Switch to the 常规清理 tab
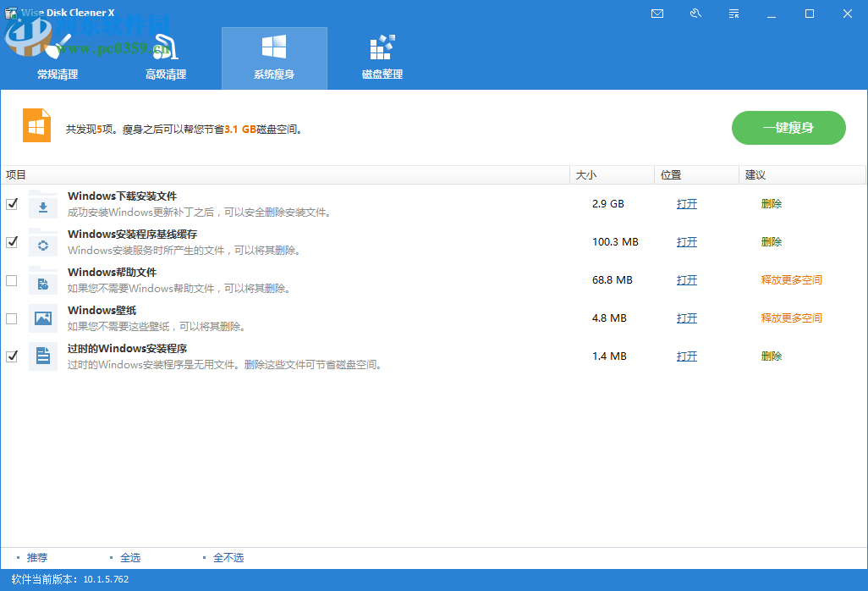This screenshot has height=591, width=868. [x=58, y=58]
